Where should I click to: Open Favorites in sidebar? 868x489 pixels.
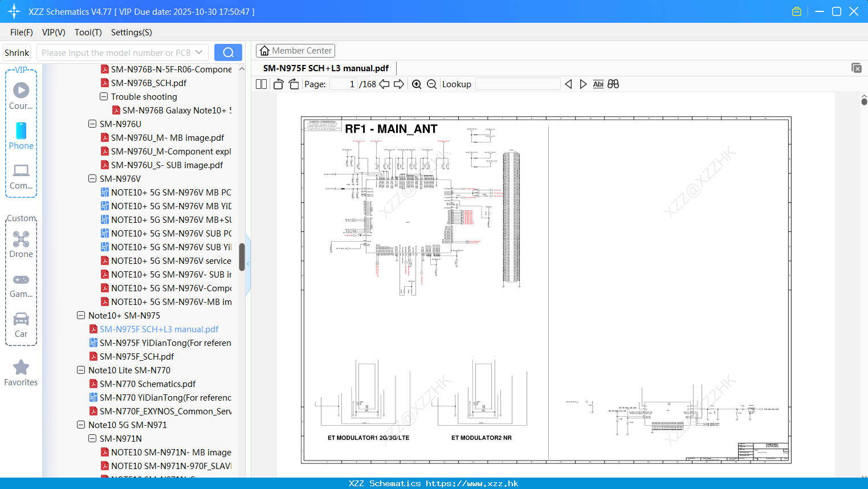pos(21,373)
